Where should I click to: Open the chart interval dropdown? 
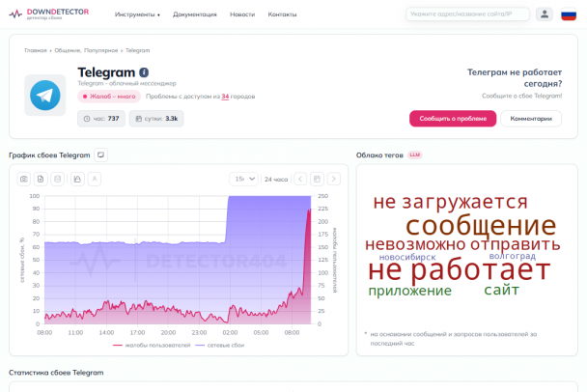pos(243,179)
